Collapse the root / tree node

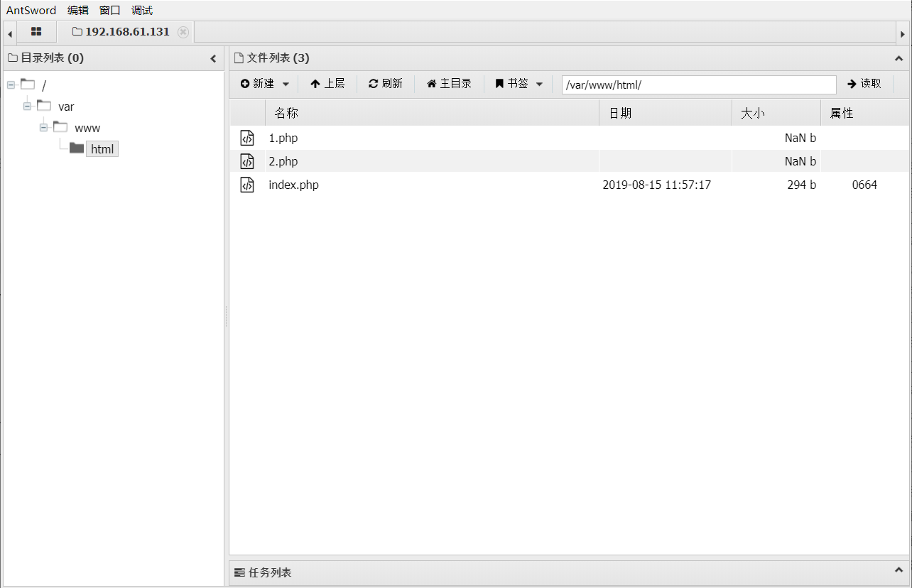11,85
